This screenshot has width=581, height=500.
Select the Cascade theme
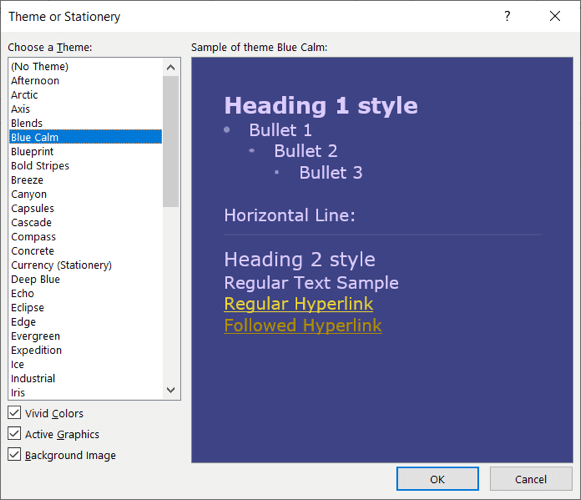pyautogui.click(x=86, y=222)
